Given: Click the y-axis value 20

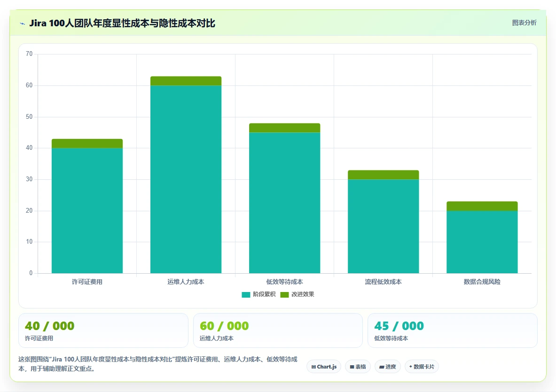Looking at the screenshot, I should (29, 210).
